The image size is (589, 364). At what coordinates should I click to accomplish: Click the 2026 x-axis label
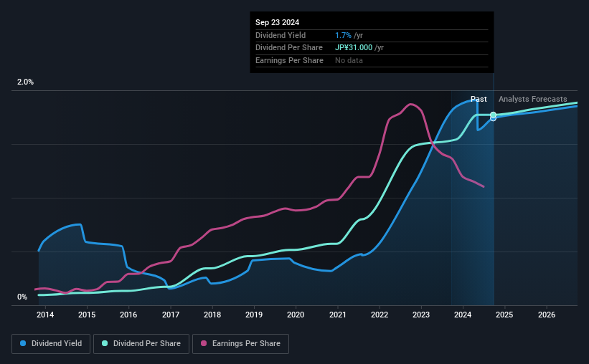(547, 315)
